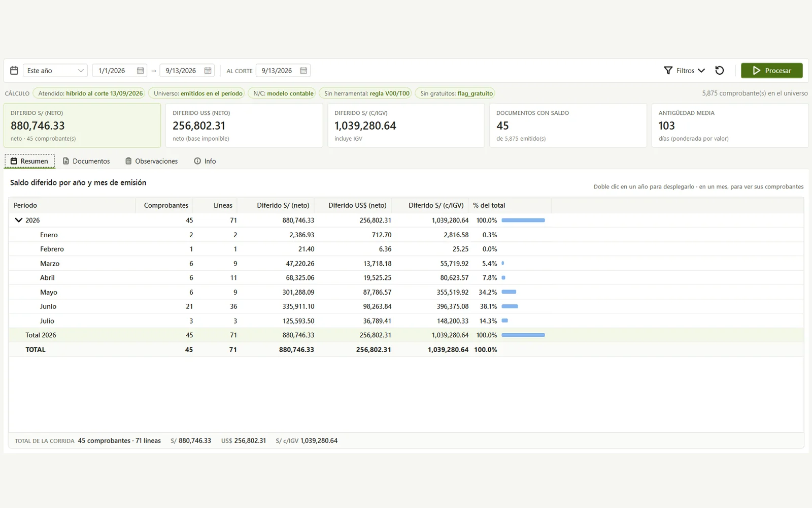Open the Este año period dropdown
The image size is (812, 508).
[x=55, y=71]
